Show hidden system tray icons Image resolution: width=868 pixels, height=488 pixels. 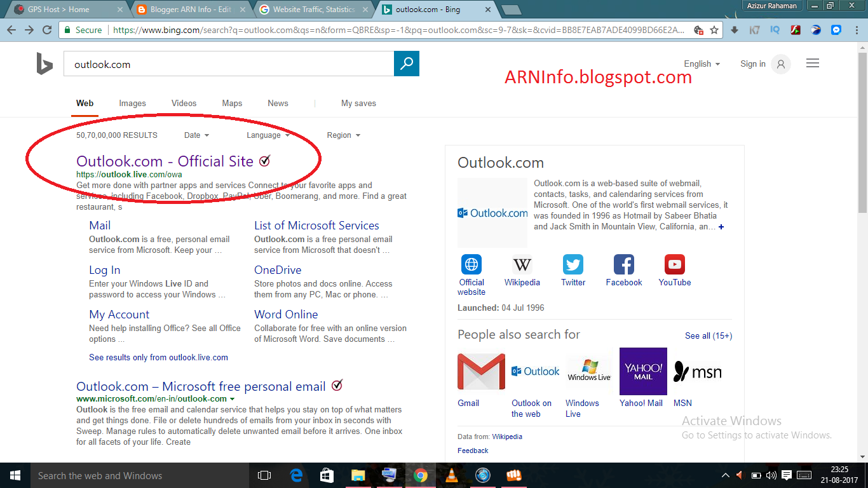coord(726,475)
